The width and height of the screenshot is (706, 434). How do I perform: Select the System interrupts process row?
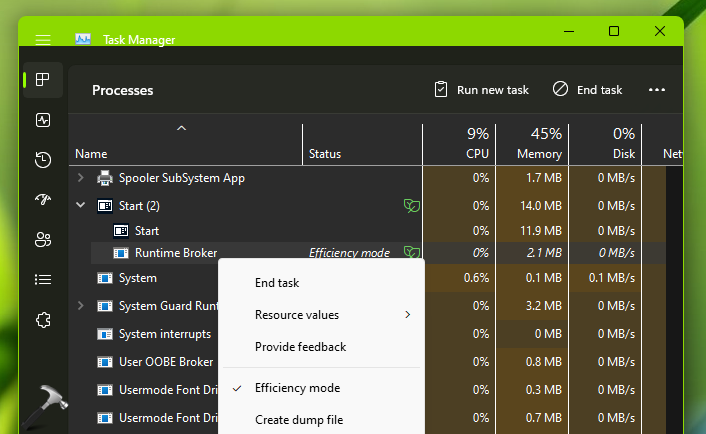coord(164,334)
